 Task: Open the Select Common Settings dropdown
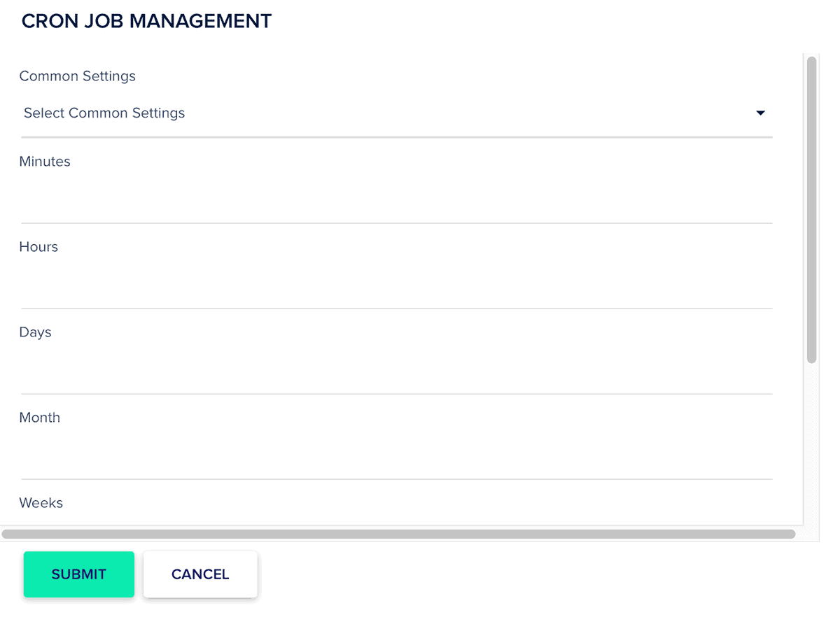click(396, 113)
